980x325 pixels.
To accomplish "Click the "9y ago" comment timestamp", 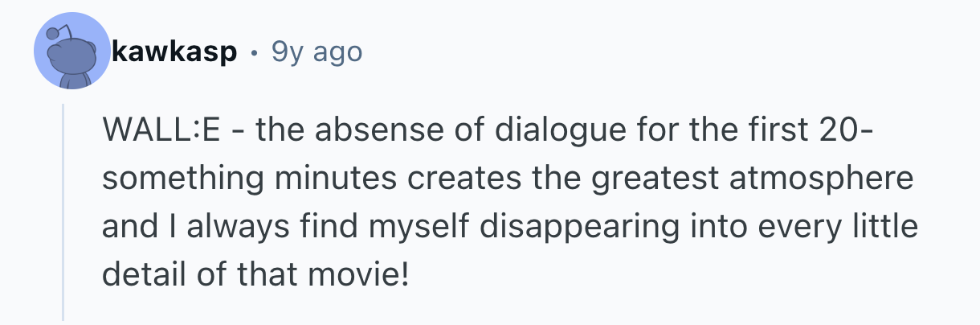I will [x=316, y=53].
